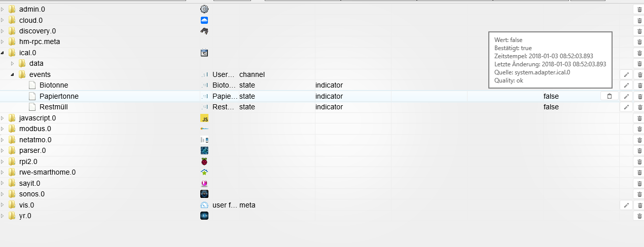Click the parser.0 adapter icon

pos(204,150)
